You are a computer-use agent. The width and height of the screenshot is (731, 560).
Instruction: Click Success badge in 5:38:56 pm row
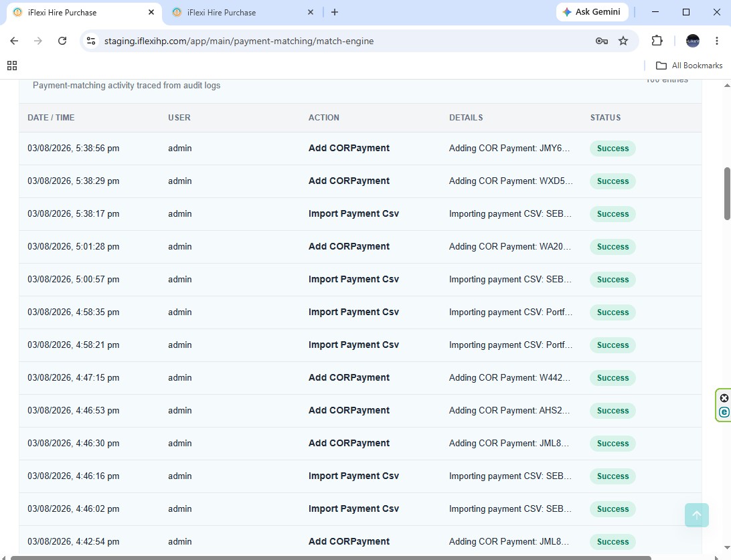pos(613,148)
